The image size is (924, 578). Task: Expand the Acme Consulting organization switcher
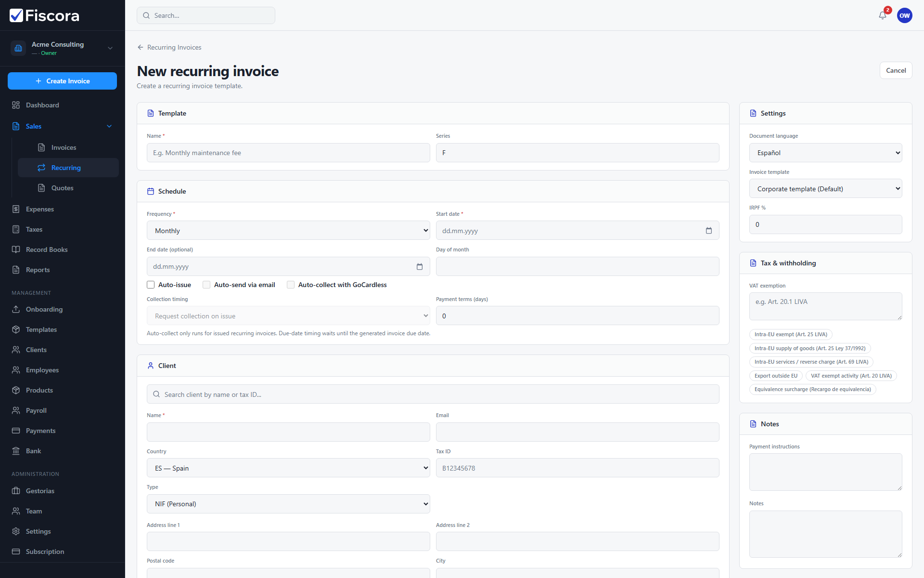click(110, 48)
